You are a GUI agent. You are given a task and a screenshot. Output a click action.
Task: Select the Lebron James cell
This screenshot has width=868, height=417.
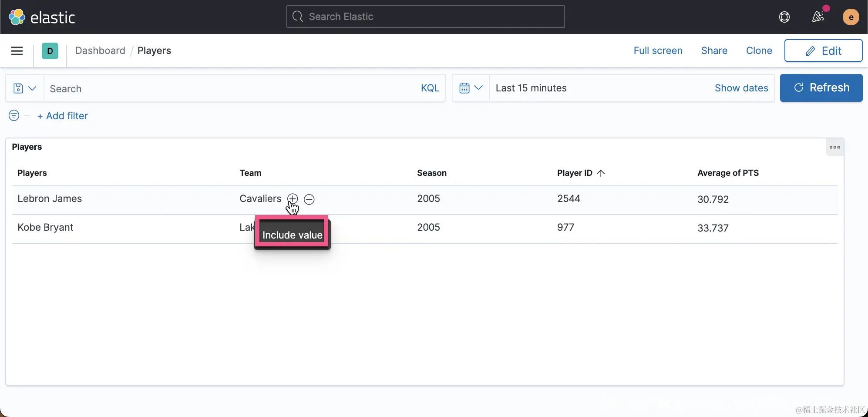[50, 198]
